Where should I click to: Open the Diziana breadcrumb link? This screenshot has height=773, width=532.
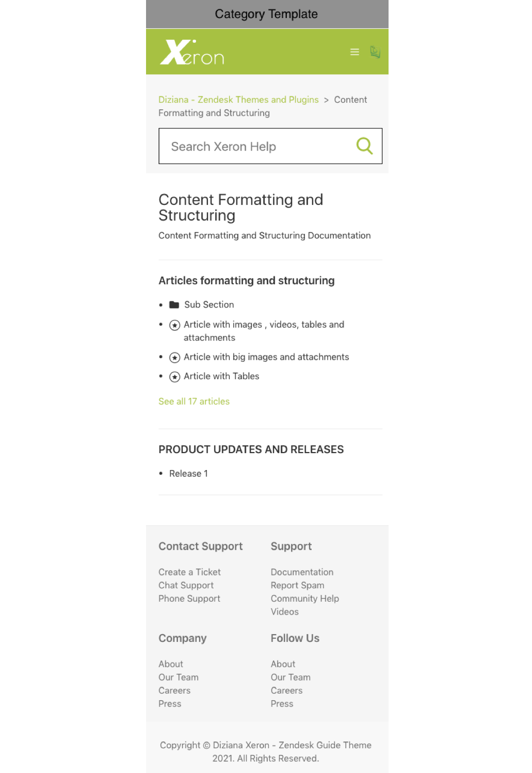(x=238, y=100)
